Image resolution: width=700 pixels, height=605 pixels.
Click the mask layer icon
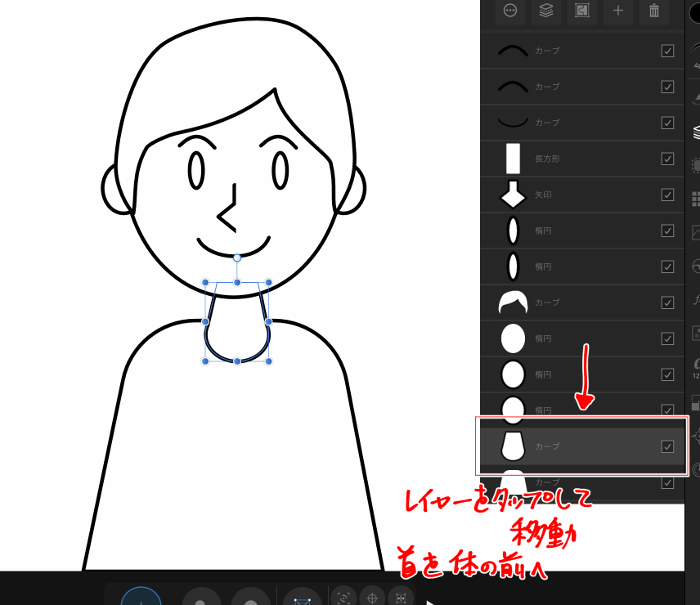coord(582,11)
